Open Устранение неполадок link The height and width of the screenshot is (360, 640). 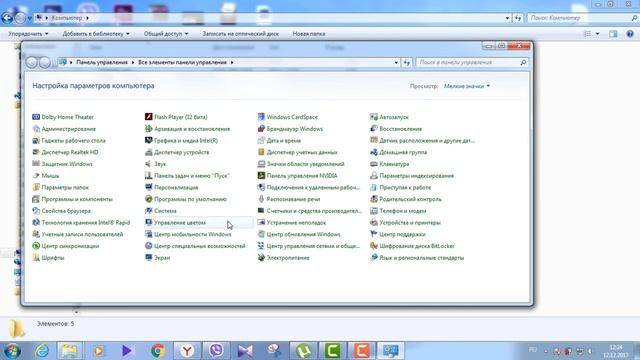click(296, 223)
